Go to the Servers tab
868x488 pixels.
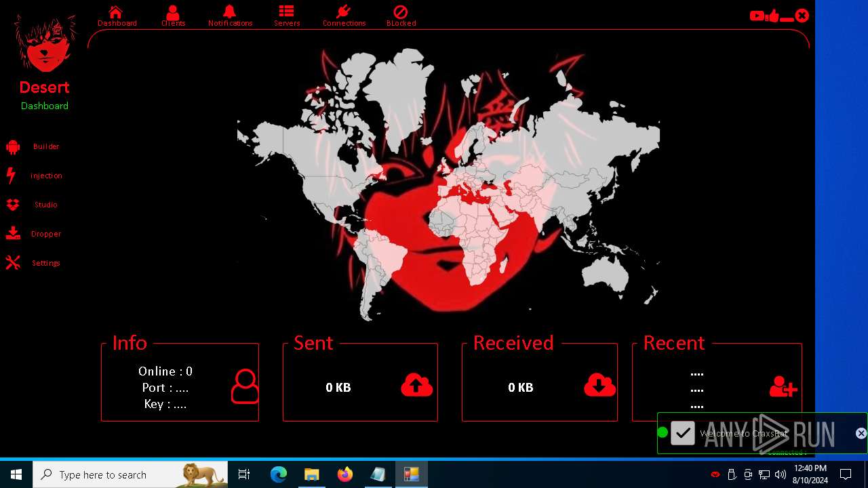[287, 16]
